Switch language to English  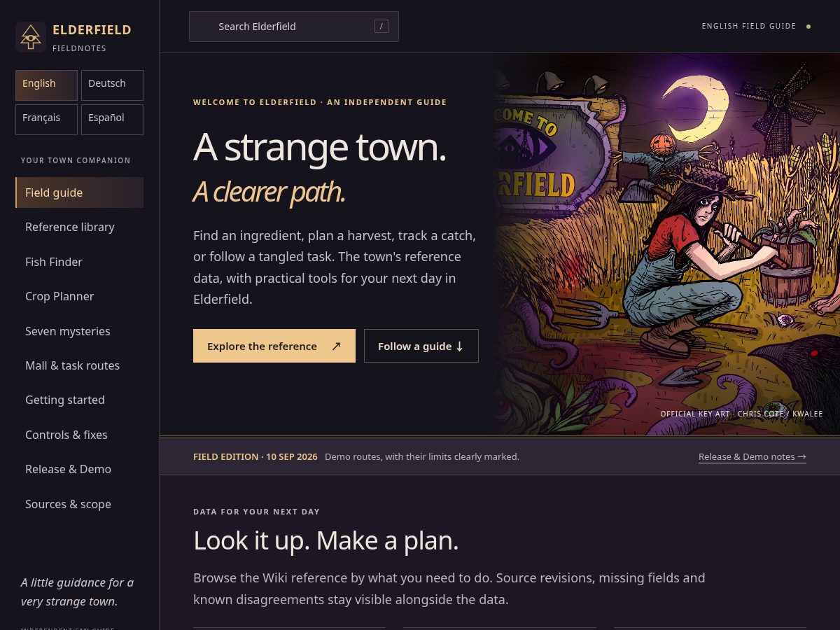tap(46, 85)
